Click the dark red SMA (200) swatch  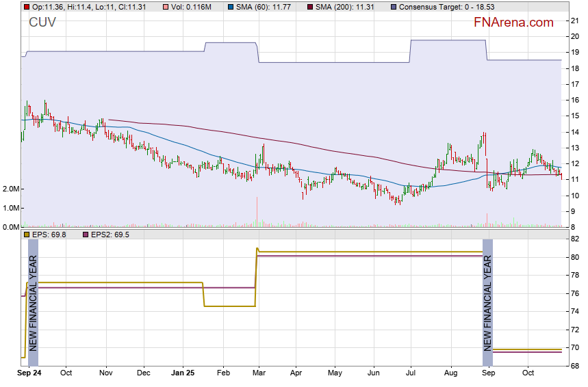[x=309, y=7]
